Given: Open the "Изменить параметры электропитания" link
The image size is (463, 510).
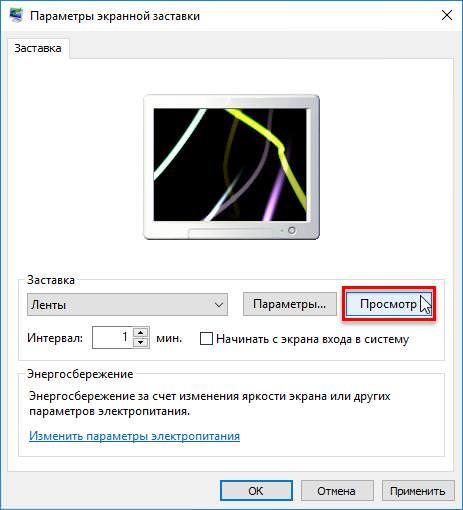Looking at the screenshot, I should pyautogui.click(x=134, y=436).
